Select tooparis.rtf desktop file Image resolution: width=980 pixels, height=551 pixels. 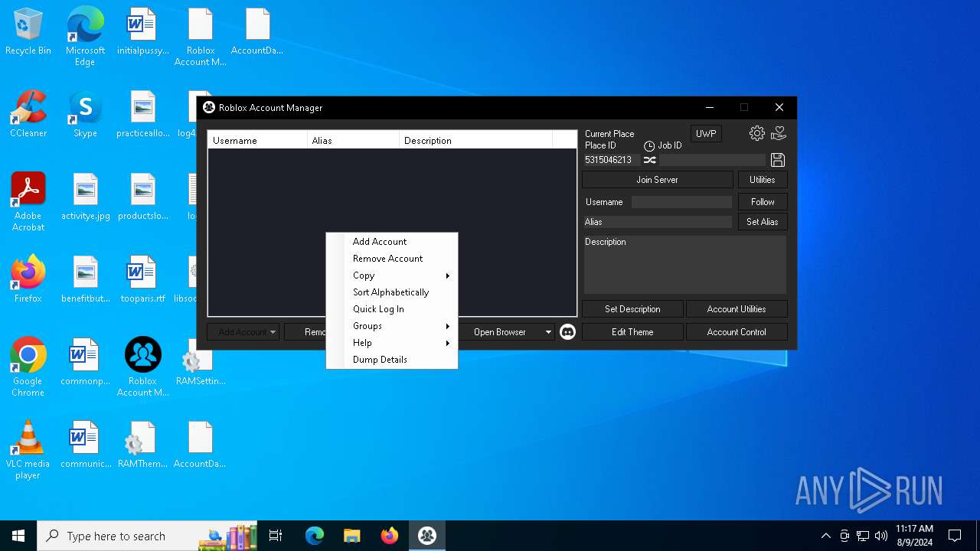pos(142,279)
